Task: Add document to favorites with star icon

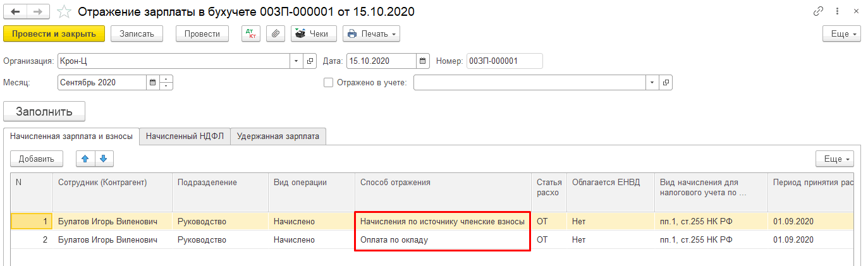Action: pos(64,12)
